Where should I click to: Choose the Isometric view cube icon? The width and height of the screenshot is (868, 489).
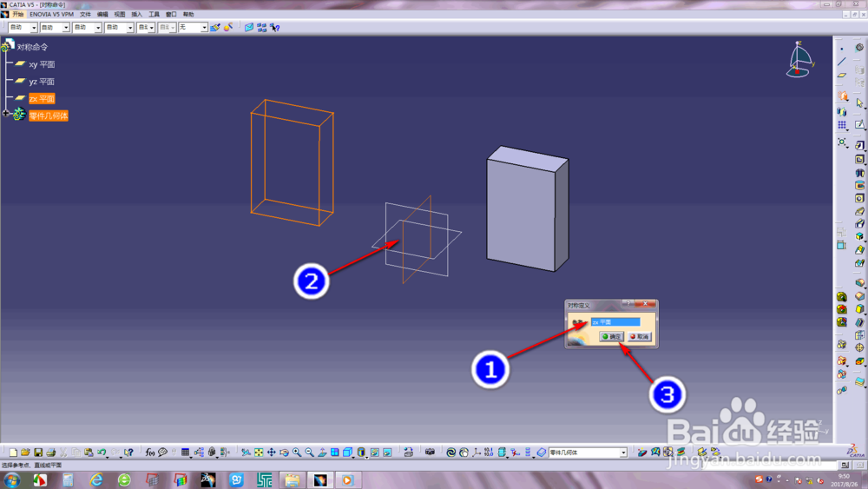[348, 453]
